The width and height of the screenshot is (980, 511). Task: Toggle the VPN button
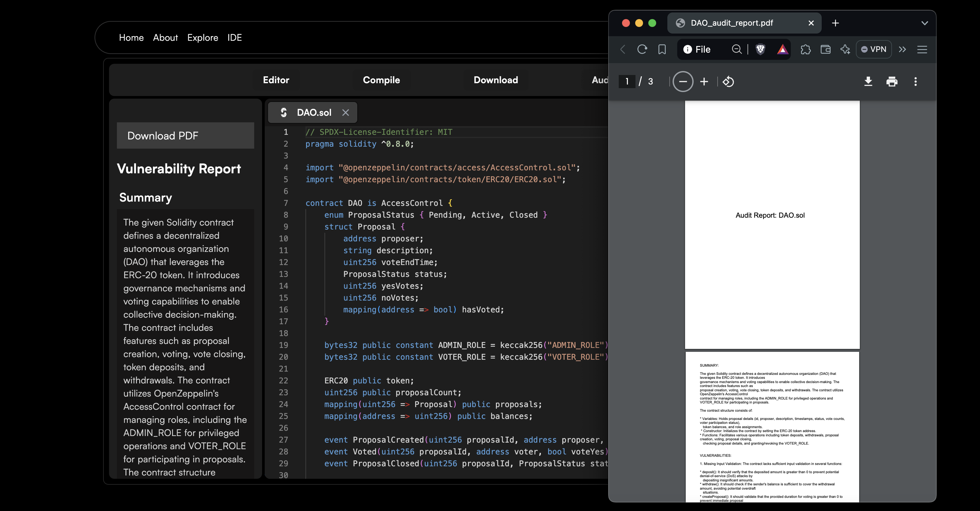(874, 49)
